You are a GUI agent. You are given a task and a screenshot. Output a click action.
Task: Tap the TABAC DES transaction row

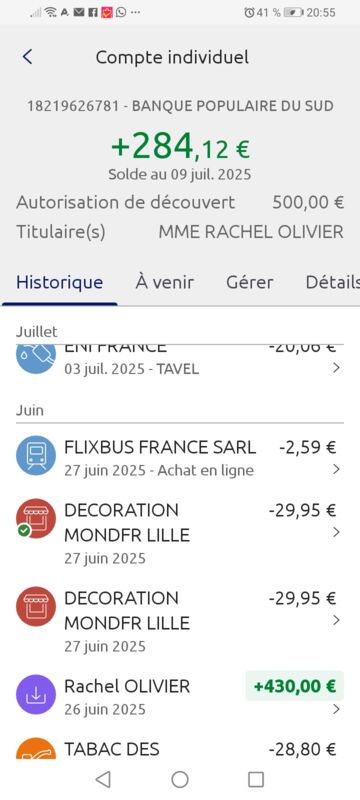(x=180, y=748)
